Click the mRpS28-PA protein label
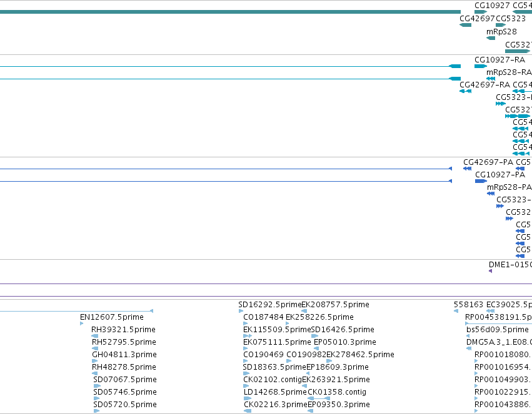 coord(509,187)
